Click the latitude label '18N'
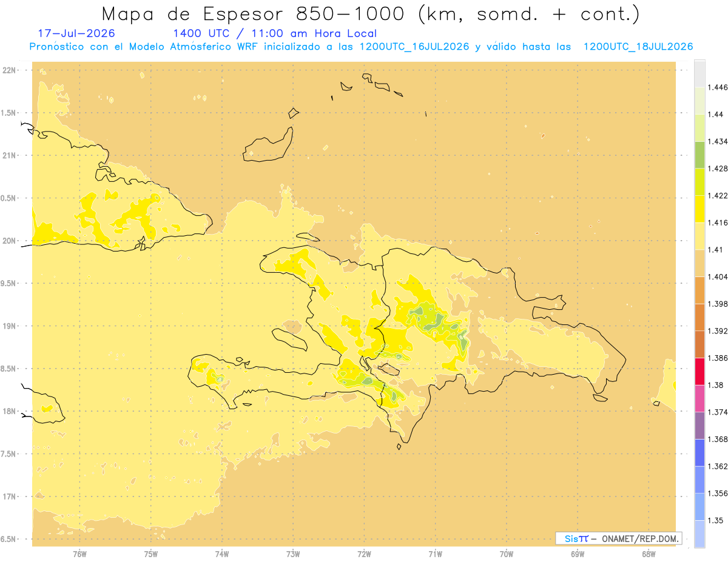728x562 pixels. pyautogui.click(x=9, y=411)
